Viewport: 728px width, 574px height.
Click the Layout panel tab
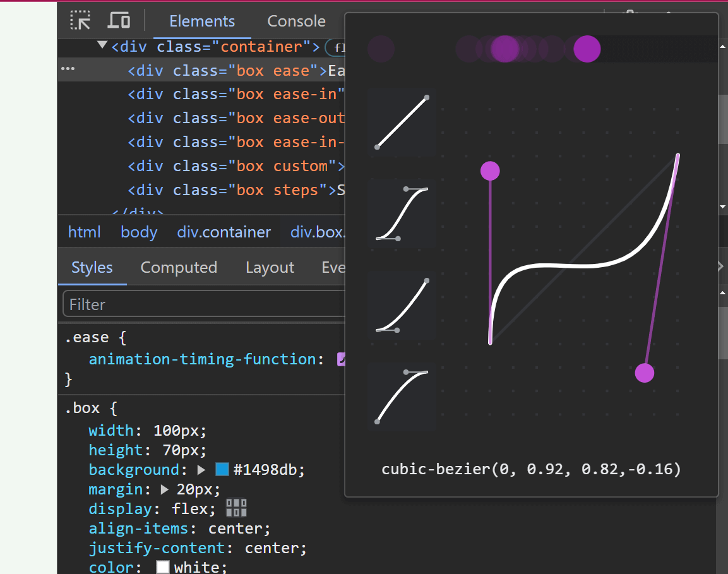click(x=270, y=267)
